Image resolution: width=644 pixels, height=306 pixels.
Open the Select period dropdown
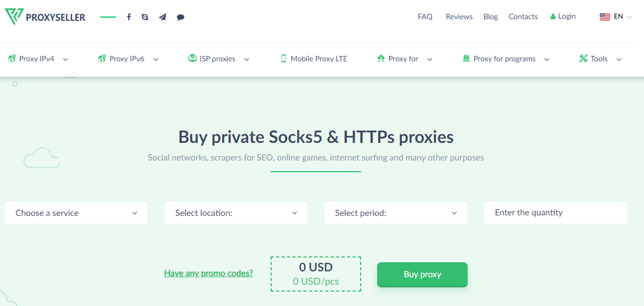click(396, 213)
